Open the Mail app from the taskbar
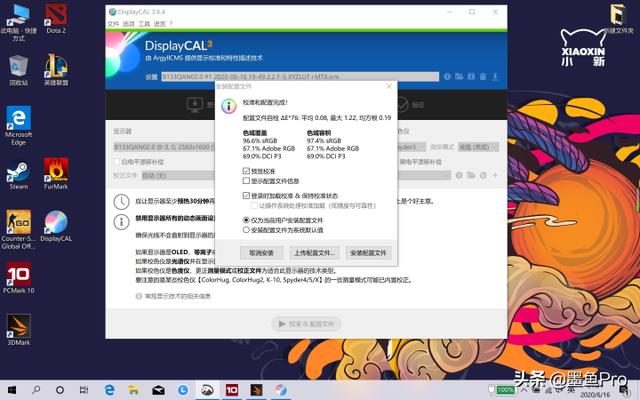This screenshot has width=640, height=400. point(158,390)
